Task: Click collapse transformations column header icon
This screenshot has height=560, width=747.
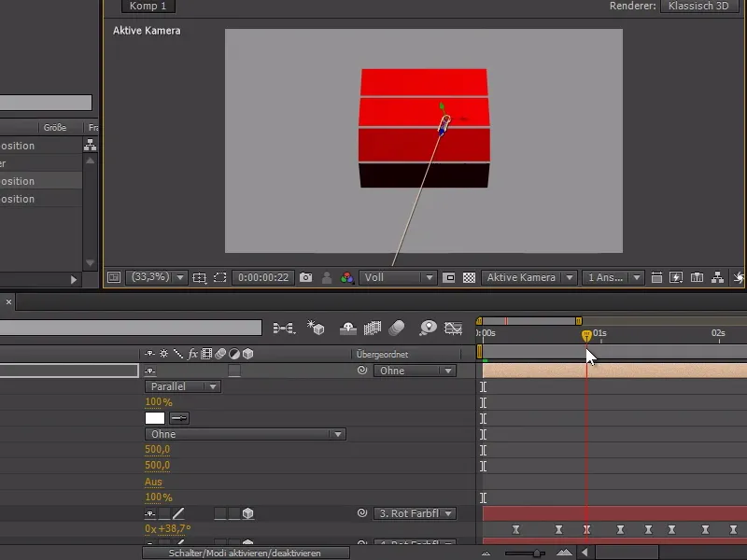Action: coord(163,354)
